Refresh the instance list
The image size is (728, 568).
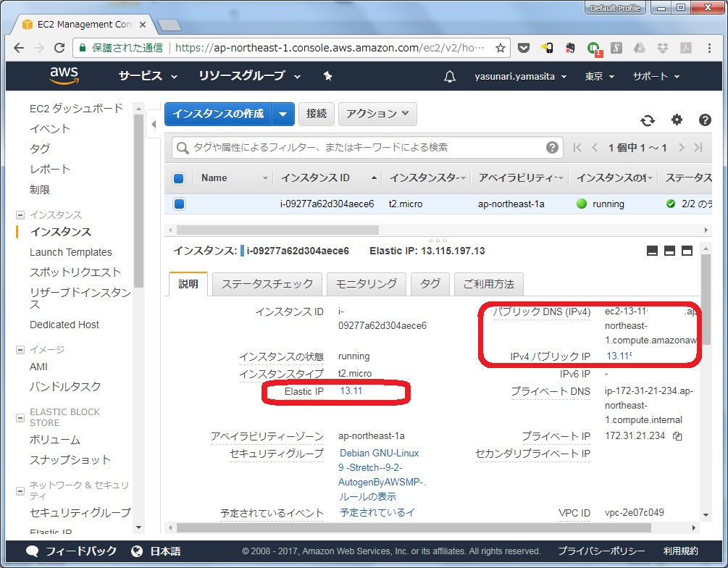(x=647, y=121)
